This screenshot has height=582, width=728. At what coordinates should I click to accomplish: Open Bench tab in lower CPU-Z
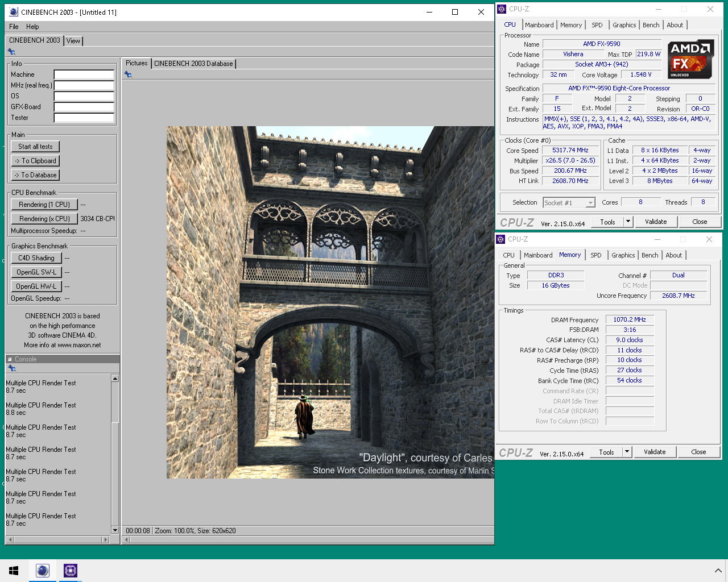[x=650, y=255]
